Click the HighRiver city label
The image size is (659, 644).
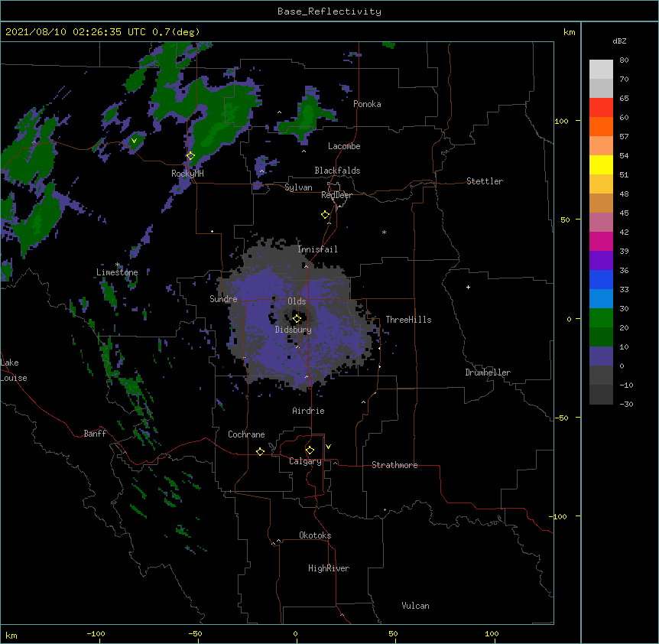(x=329, y=568)
